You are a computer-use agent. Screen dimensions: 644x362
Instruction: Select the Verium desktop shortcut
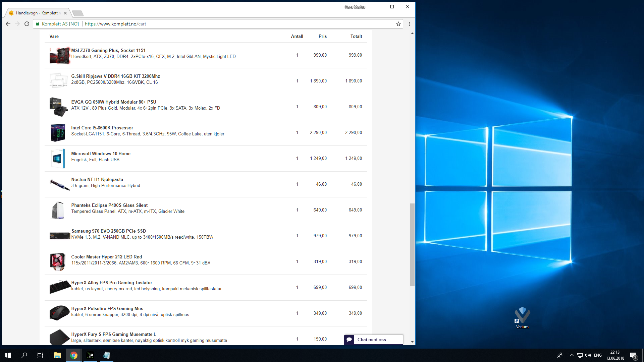click(522, 318)
